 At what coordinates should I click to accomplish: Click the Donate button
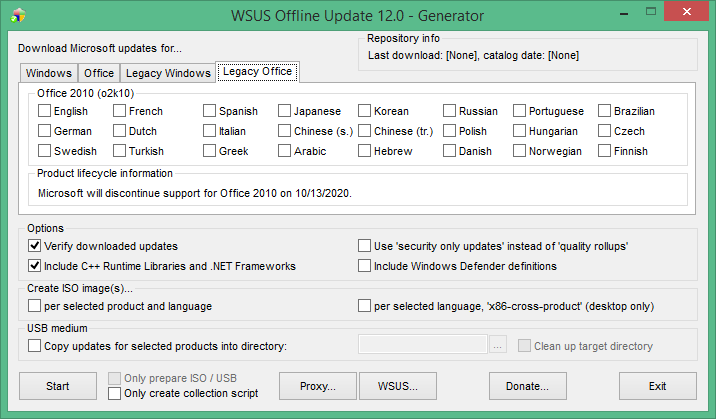pos(528,386)
